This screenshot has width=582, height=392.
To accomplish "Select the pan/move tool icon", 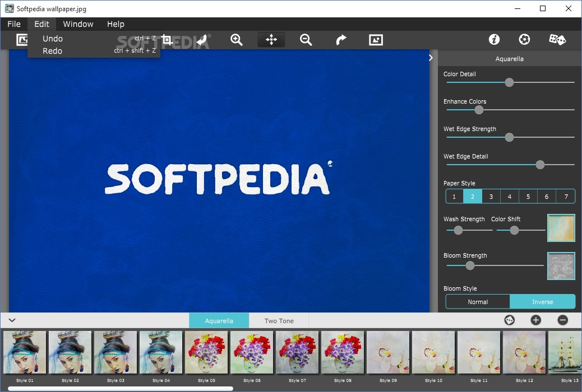I will pos(271,40).
